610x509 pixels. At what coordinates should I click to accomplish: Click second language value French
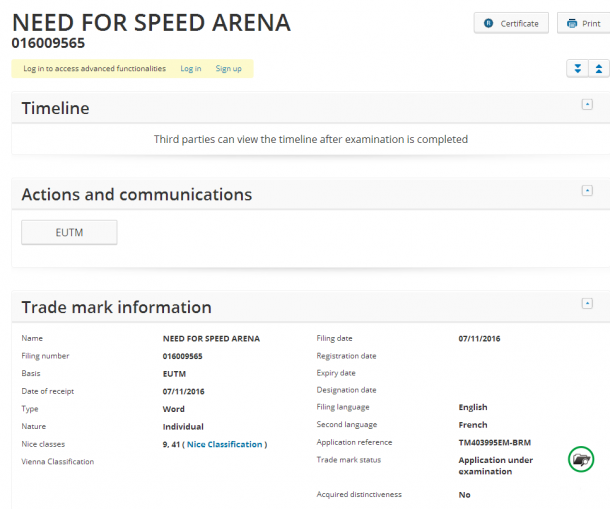473,425
